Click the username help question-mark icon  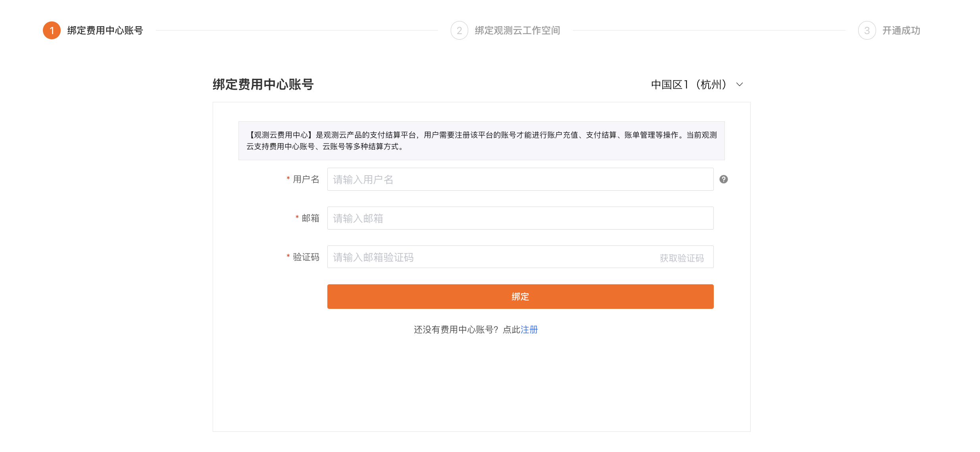coord(724,180)
